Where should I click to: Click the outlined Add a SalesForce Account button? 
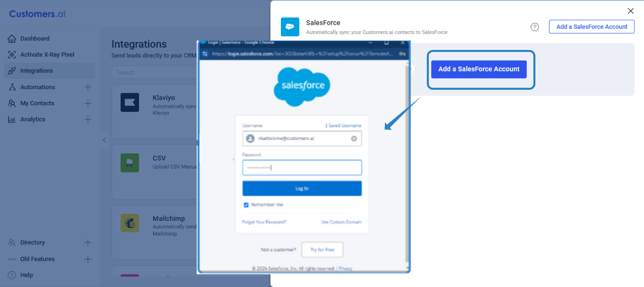(x=591, y=27)
